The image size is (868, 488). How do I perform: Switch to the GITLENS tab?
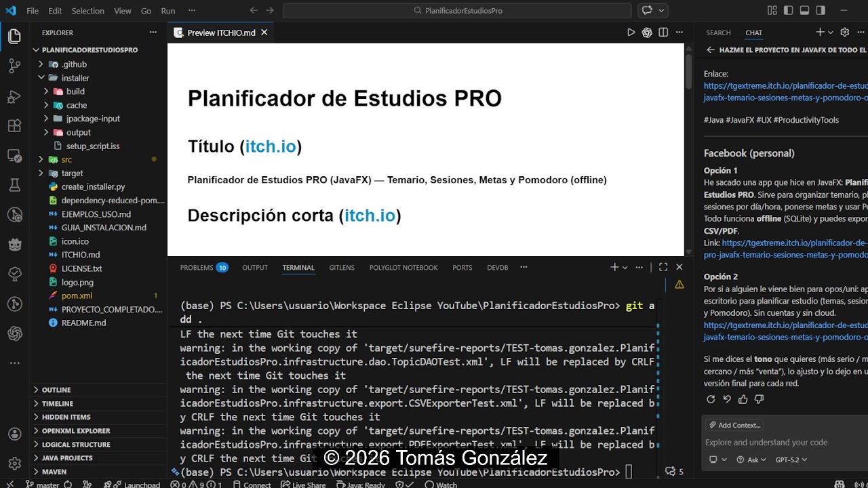pos(342,268)
